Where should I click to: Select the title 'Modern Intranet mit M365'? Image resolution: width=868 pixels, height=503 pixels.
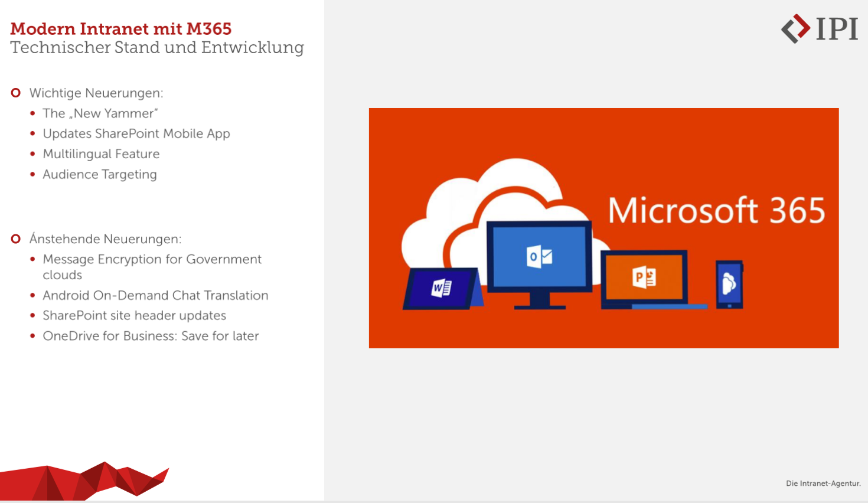121,28
